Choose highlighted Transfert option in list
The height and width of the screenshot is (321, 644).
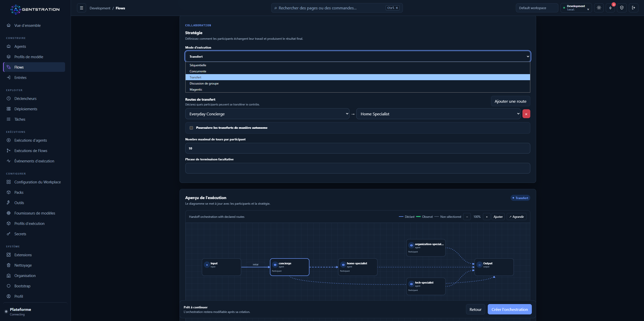[358, 77]
